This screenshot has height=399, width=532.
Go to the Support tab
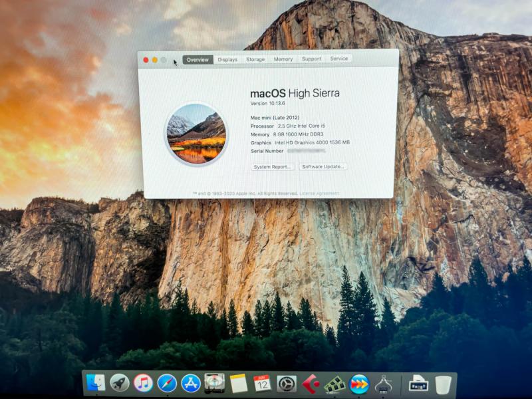click(311, 59)
